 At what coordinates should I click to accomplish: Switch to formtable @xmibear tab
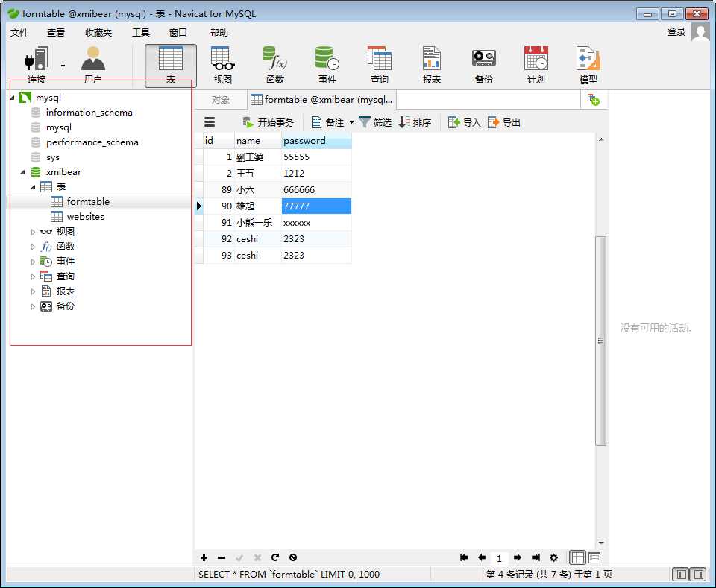point(321,100)
